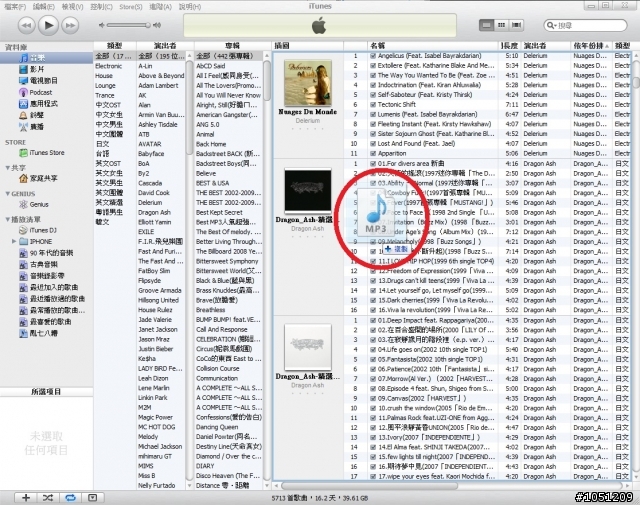Open the 控制(C) menu

coord(101,7)
